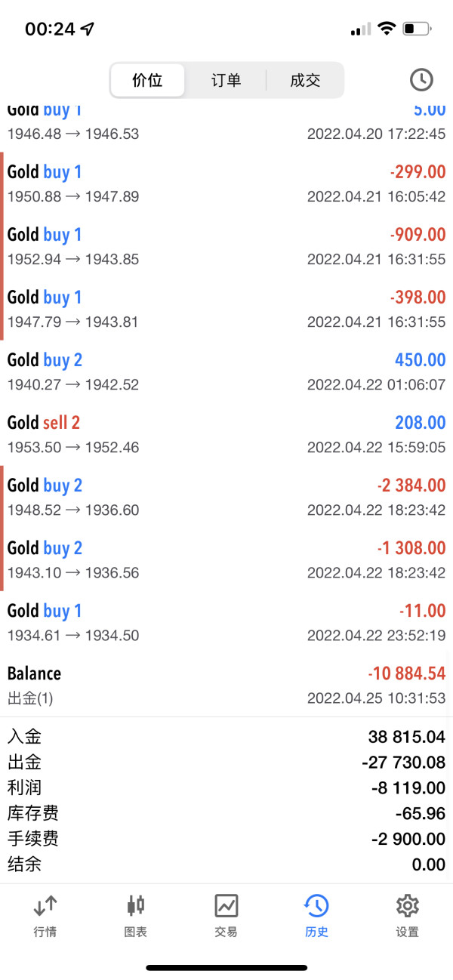Select the Gold buy 2 trade with 450.00 profit
The width and height of the screenshot is (453, 980).
pyautogui.click(x=226, y=371)
